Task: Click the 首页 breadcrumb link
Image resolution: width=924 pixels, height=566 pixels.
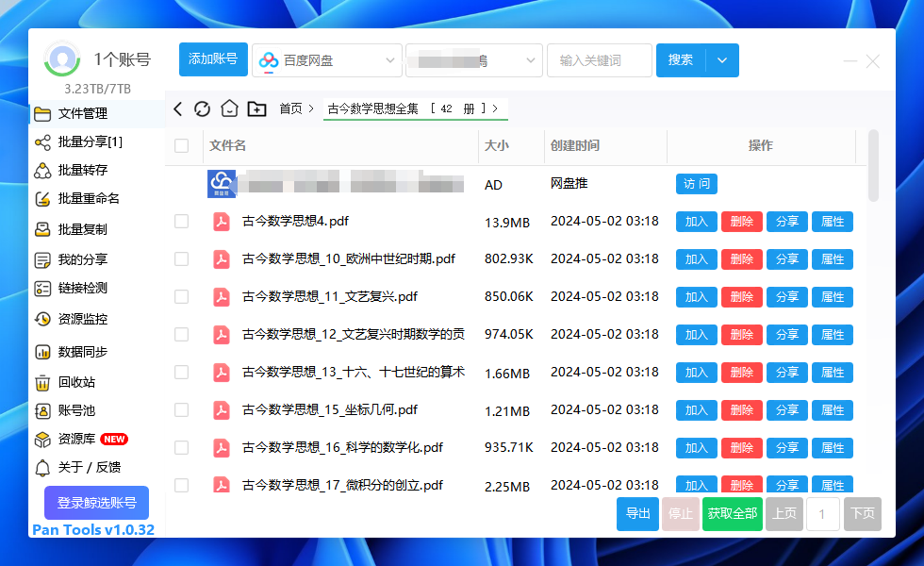Action: click(x=290, y=108)
